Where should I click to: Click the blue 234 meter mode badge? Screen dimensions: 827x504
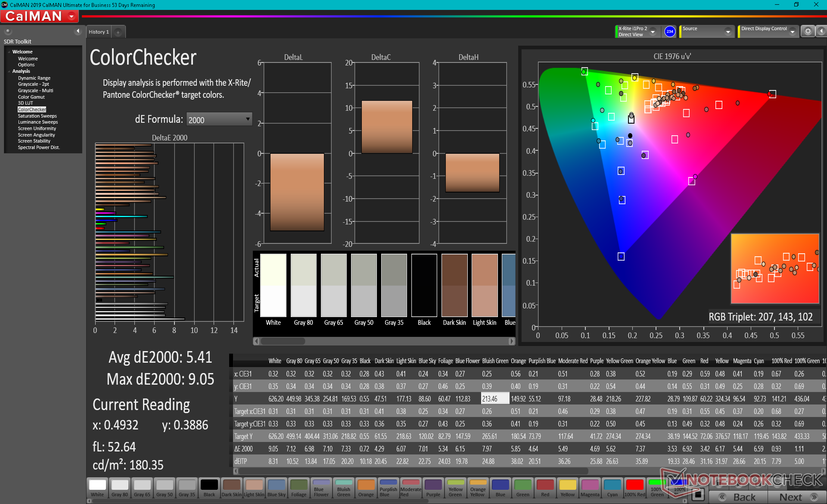click(x=670, y=31)
